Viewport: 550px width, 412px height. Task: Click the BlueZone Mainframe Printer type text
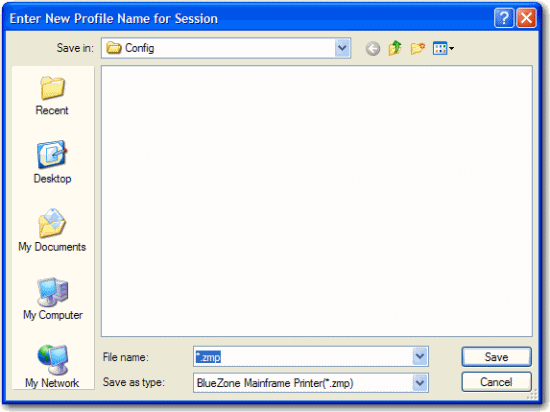(x=275, y=383)
